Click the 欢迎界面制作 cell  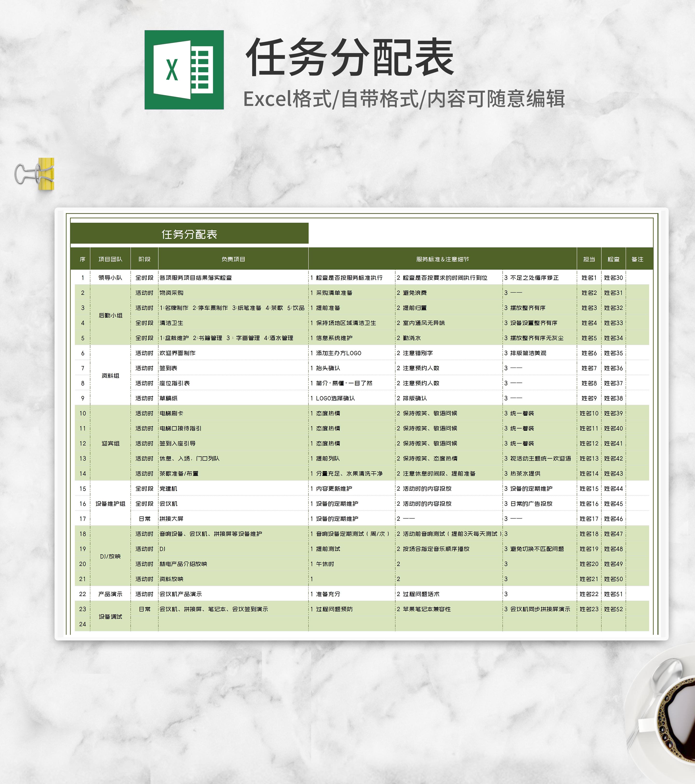pos(177,353)
